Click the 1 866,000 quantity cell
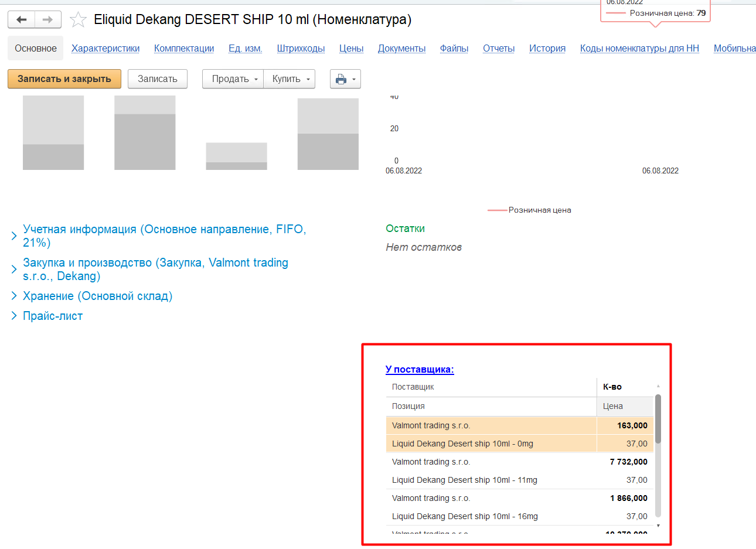The width and height of the screenshot is (756, 549). coord(625,498)
